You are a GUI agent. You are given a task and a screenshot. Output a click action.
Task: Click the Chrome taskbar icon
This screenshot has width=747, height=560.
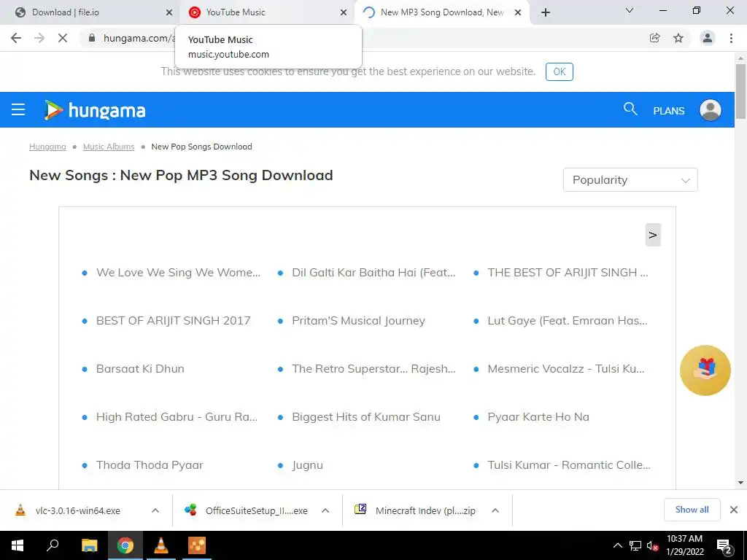click(x=125, y=545)
